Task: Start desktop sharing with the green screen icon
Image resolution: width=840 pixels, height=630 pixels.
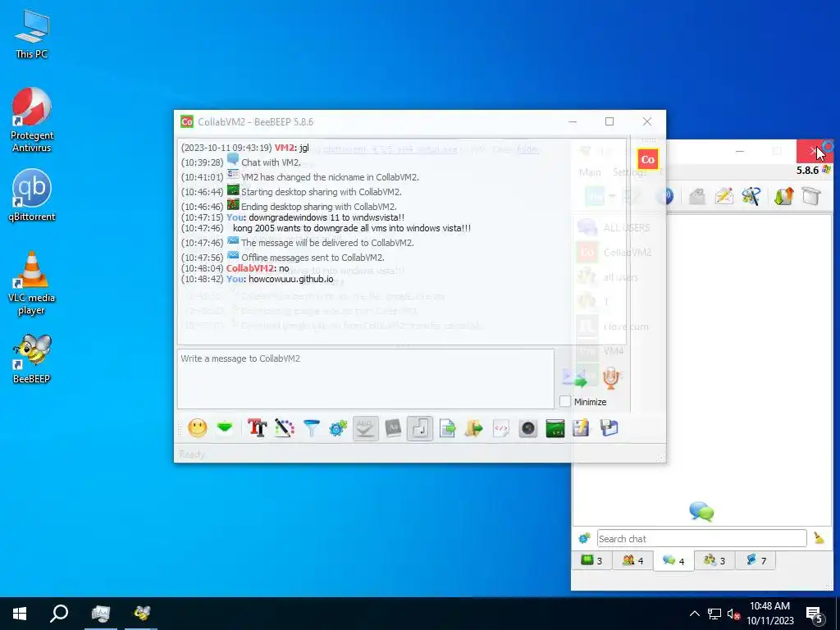Action: coord(555,428)
